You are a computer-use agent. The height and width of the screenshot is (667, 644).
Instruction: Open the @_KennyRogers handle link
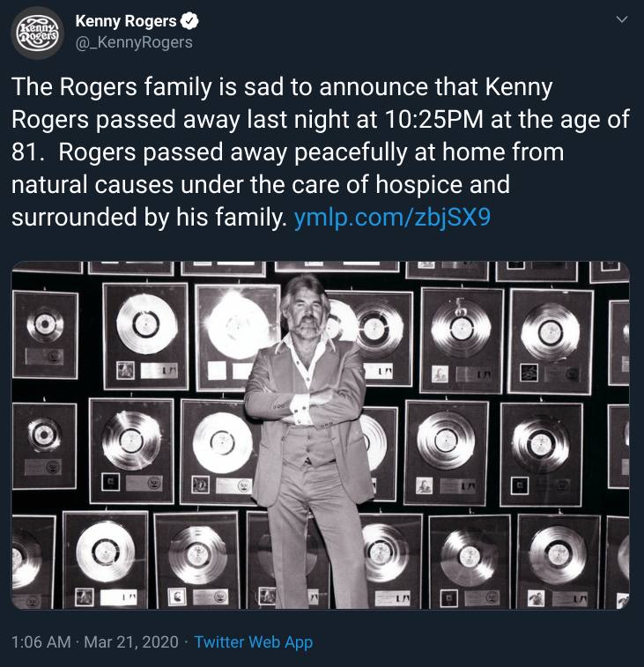134,42
